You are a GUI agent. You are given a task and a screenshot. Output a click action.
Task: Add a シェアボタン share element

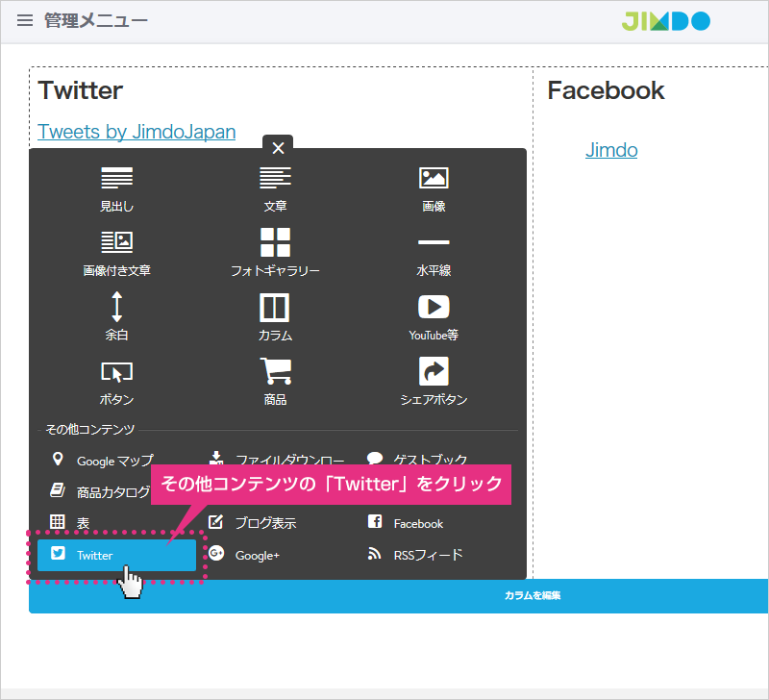pos(434,382)
